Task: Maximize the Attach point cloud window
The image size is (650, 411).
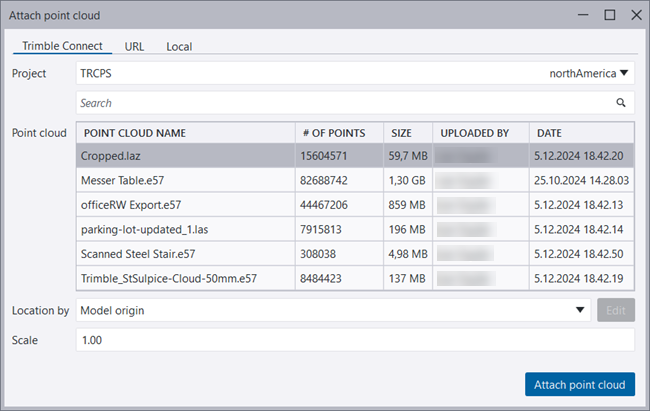Action: point(609,16)
